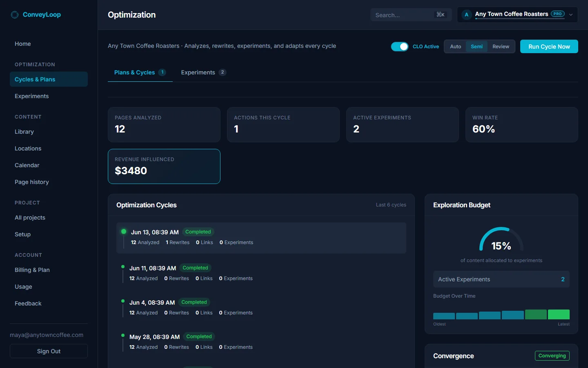This screenshot has width=588, height=368.
Task: Click the Converging status badge
Action: [x=552, y=356]
